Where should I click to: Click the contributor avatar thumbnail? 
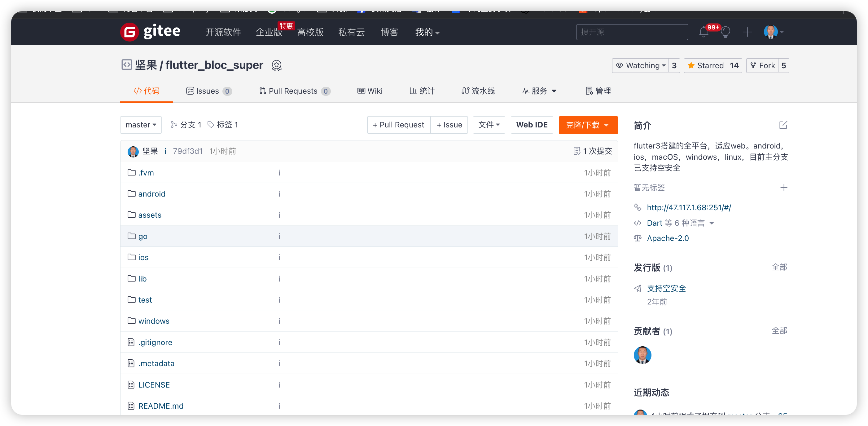pos(642,355)
